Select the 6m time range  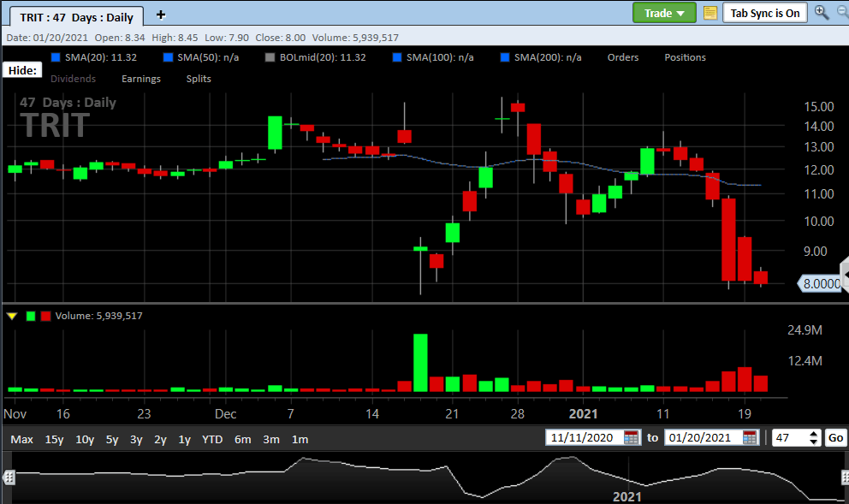tap(242, 439)
